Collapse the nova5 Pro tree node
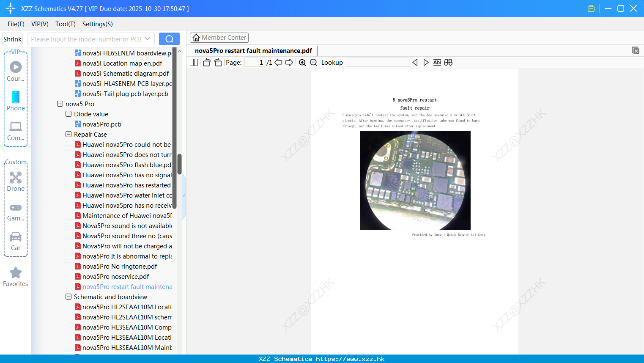Screen dimensions: 644x363 click(x=60, y=104)
